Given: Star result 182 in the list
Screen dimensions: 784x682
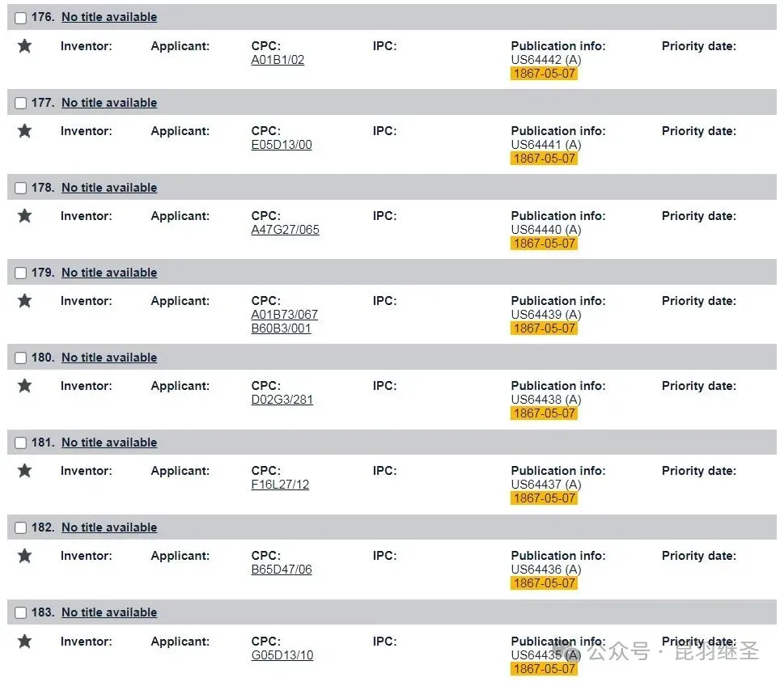Looking at the screenshot, I should click(24, 556).
